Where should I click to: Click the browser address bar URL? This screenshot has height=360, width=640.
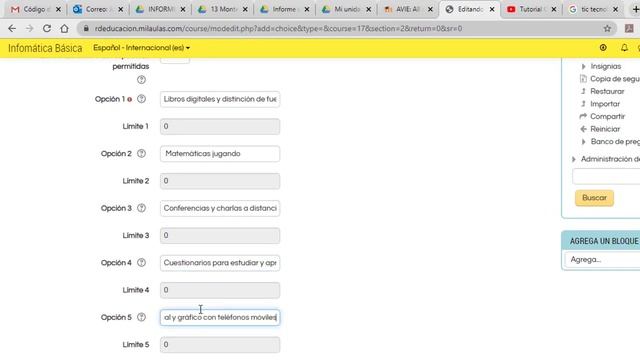(278, 29)
